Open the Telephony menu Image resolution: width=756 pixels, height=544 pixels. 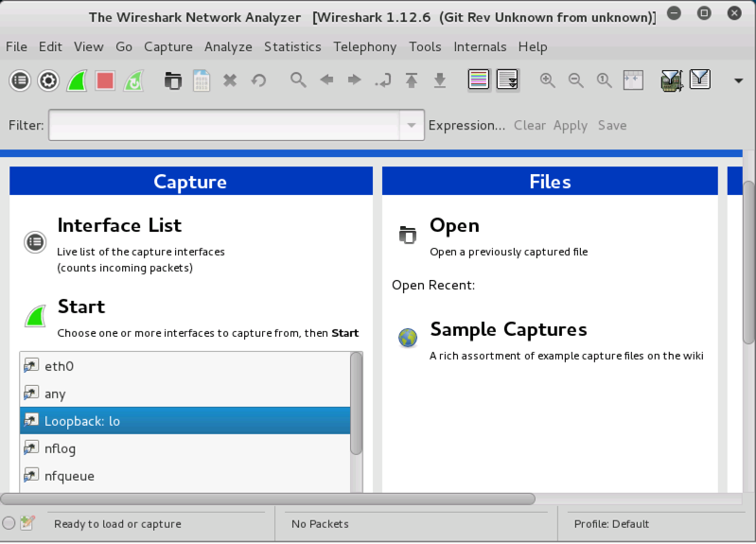(x=365, y=46)
